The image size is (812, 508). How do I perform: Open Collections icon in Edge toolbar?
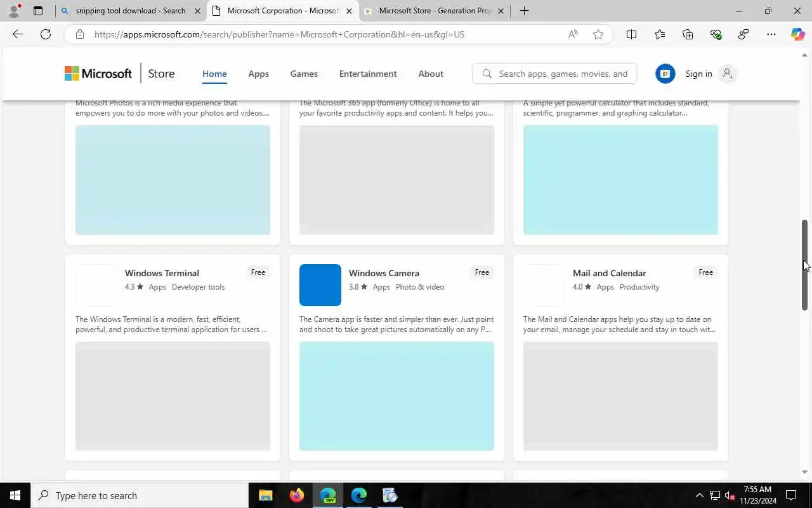click(x=688, y=34)
